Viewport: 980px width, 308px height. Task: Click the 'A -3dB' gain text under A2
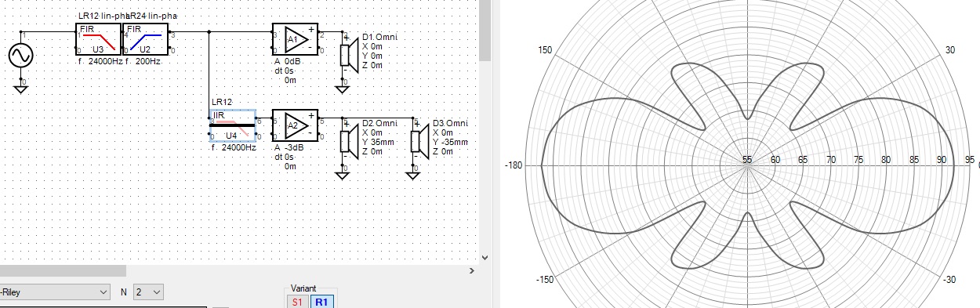289,147
